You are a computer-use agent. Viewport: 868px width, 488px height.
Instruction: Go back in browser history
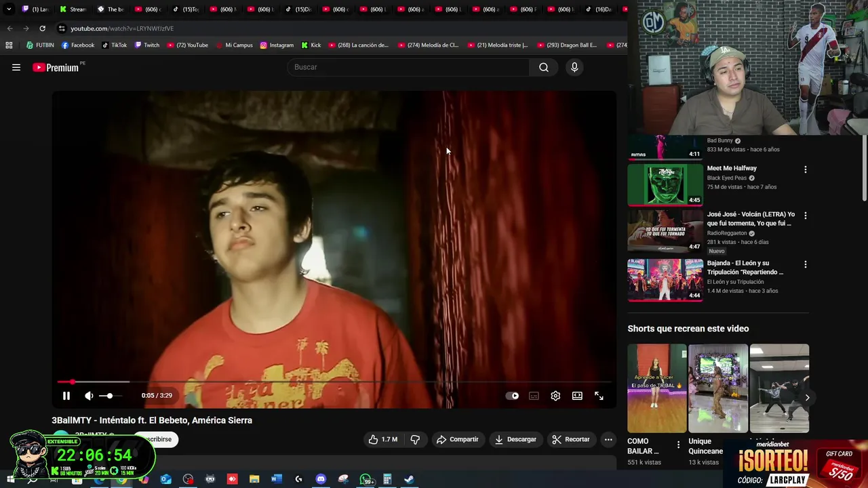point(9,28)
